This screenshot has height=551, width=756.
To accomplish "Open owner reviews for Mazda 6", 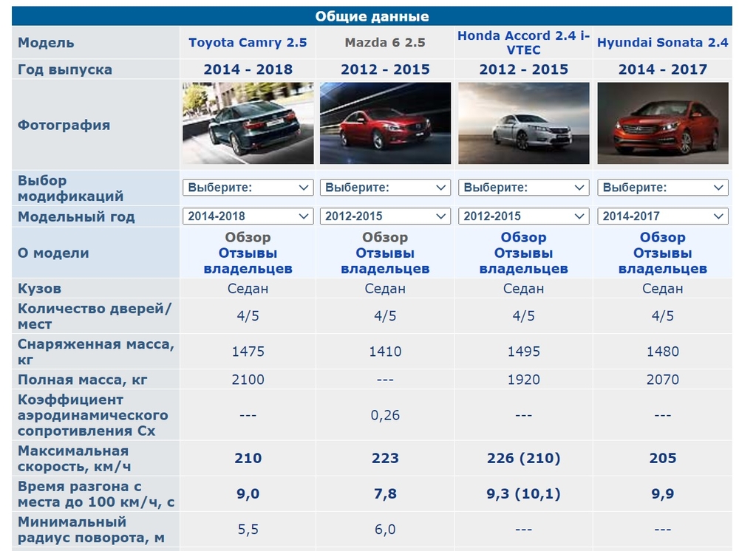I will click(x=385, y=261).
